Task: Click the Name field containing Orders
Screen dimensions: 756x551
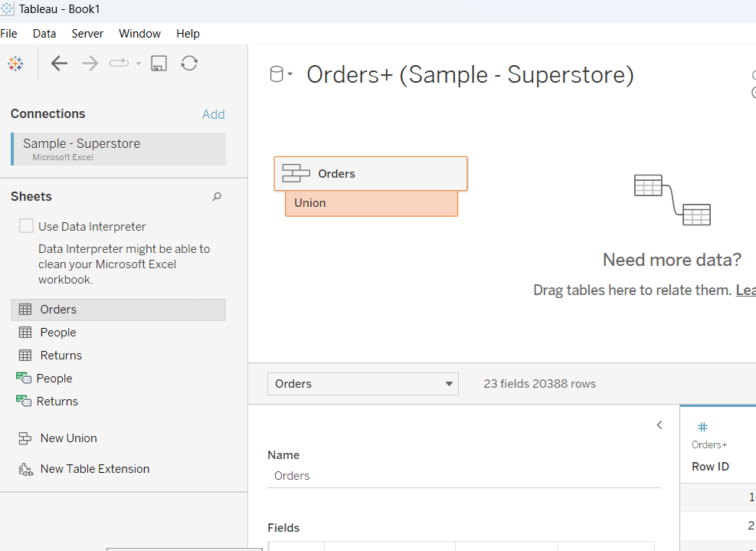Action: pos(463,476)
